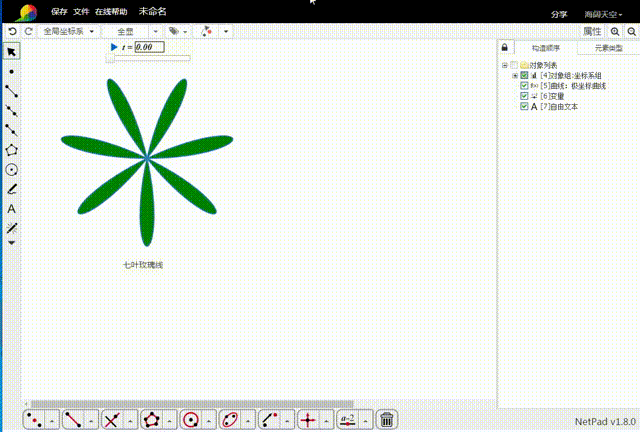Viewport: 640px width, 432px height.
Task: Open the points construction tool at bottom
Action: point(34,419)
